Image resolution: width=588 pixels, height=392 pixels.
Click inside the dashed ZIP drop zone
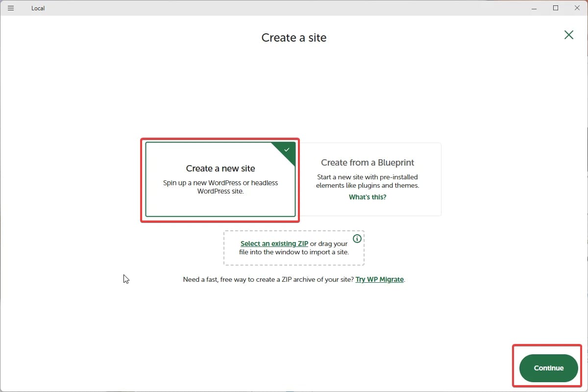tap(294, 247)
